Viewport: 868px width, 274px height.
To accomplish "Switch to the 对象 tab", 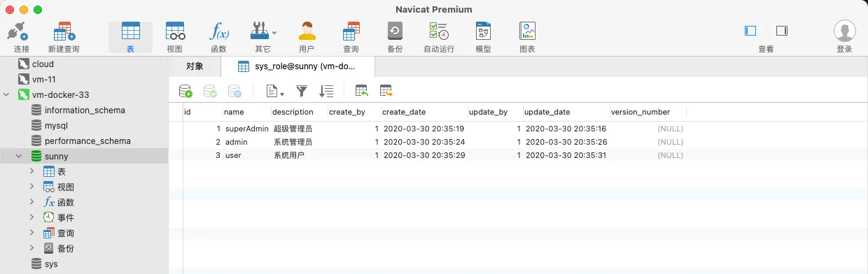I will coord(195,66).
